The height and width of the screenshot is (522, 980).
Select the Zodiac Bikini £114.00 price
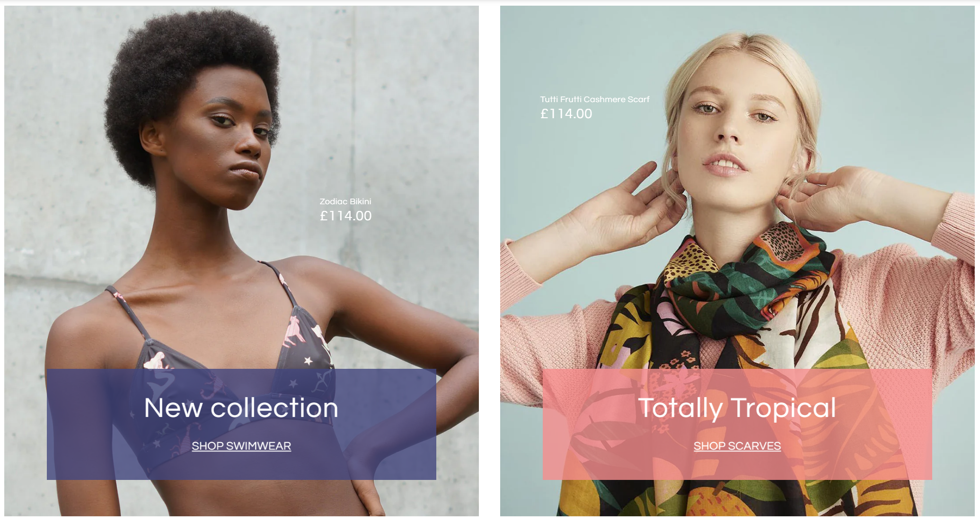click(x=345, y=216)
